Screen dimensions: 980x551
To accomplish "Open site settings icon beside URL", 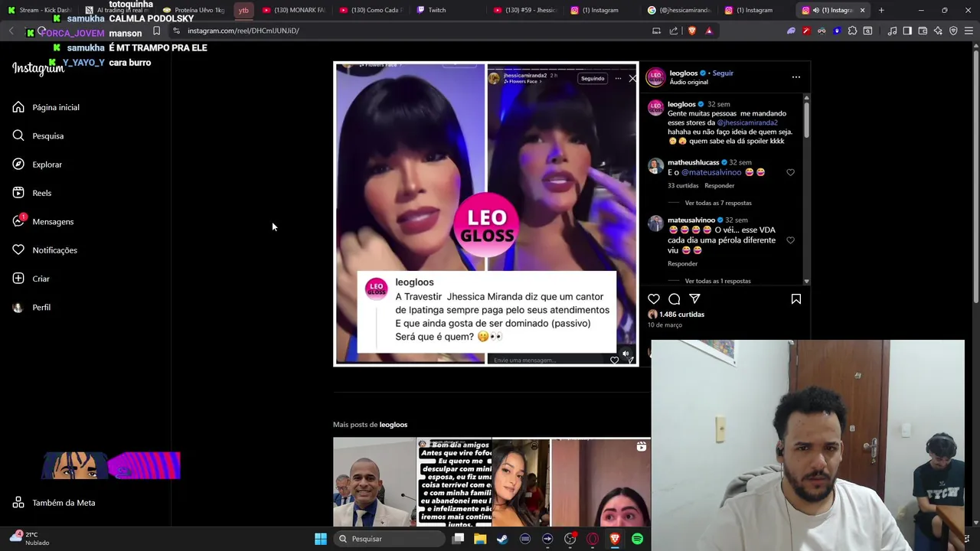I will pos(177,31).
